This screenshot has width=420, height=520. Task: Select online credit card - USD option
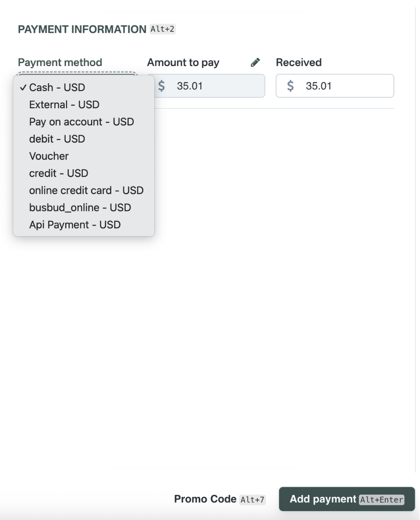point(86,190)
